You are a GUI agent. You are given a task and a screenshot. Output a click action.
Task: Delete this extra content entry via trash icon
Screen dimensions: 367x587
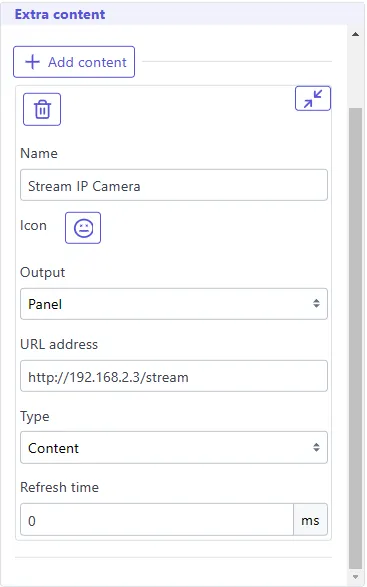click(x=42, y=109)
